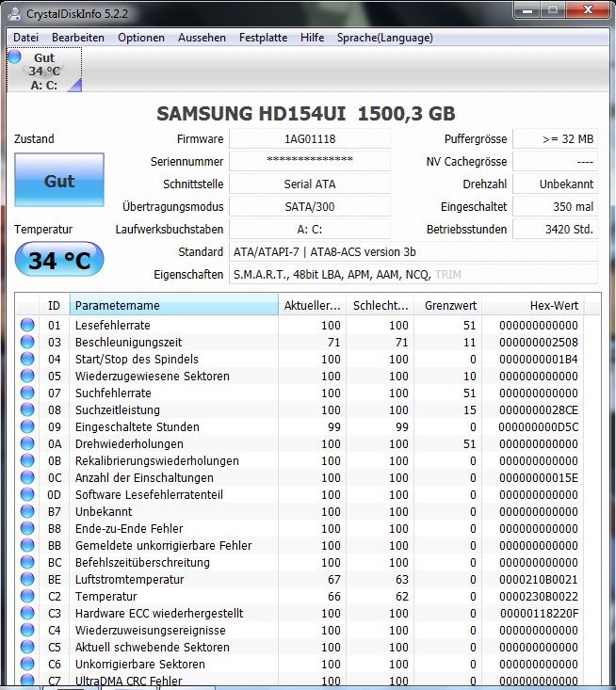The width and height of the screenshot is (616, 690).
Task: Click status orb for Wiederzugewiesene Sektoren
Action: pyautogui.click(x=27, y=376)
